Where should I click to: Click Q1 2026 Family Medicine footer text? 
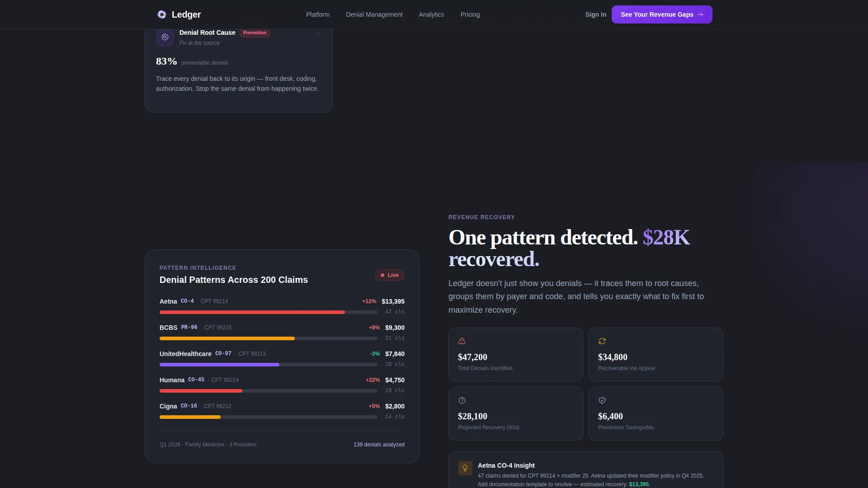[208, 445]
